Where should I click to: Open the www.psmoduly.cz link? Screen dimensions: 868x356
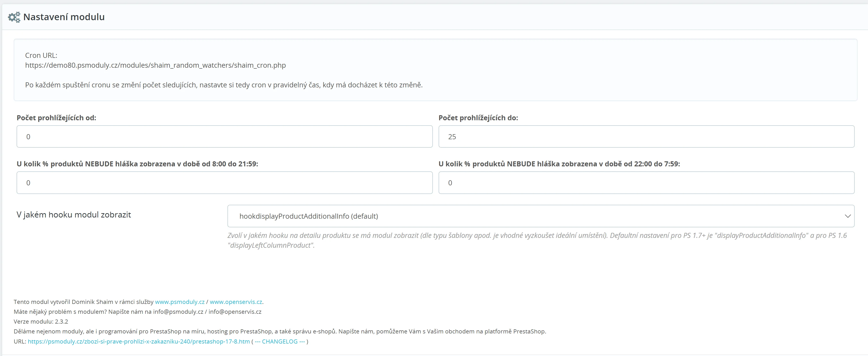(180, 302)
